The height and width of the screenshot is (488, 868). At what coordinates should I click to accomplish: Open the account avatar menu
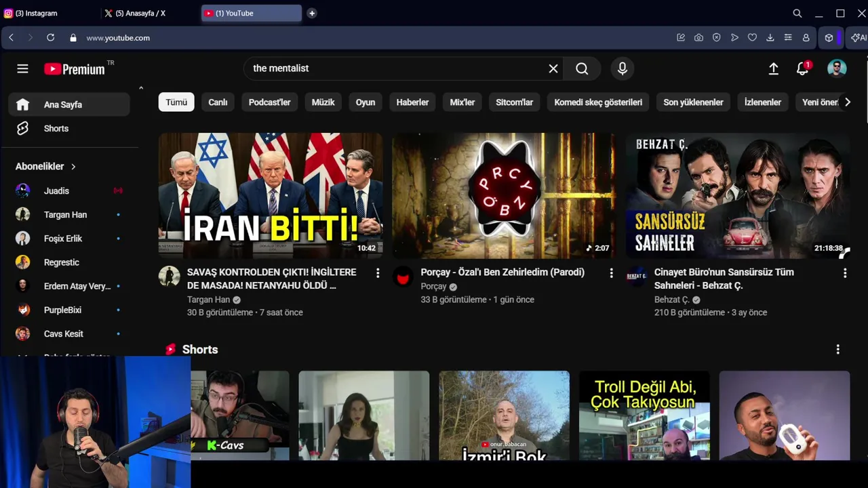pyautogui.click(x=837, y=68)
